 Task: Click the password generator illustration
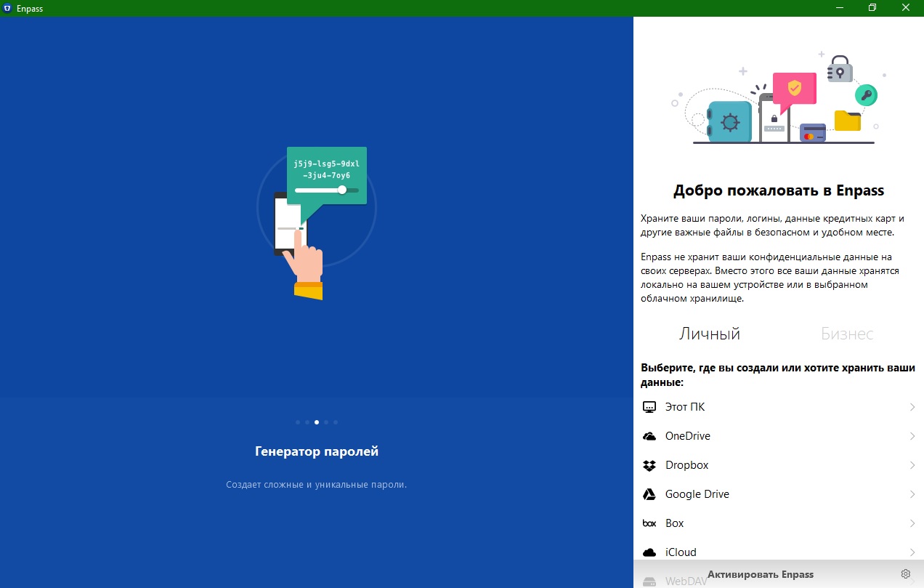tap(317, 222)
